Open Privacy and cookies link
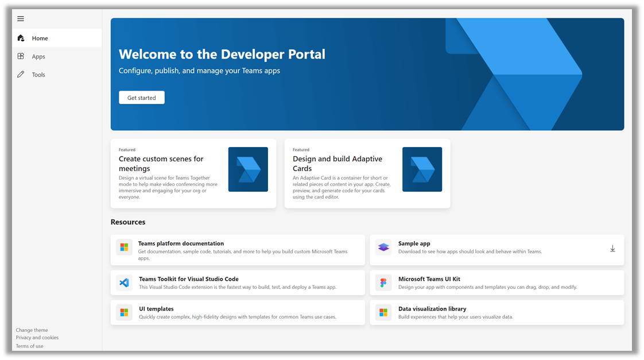This screenshot has height=360, width=644. pyautogui.click(x=37, y=338)
